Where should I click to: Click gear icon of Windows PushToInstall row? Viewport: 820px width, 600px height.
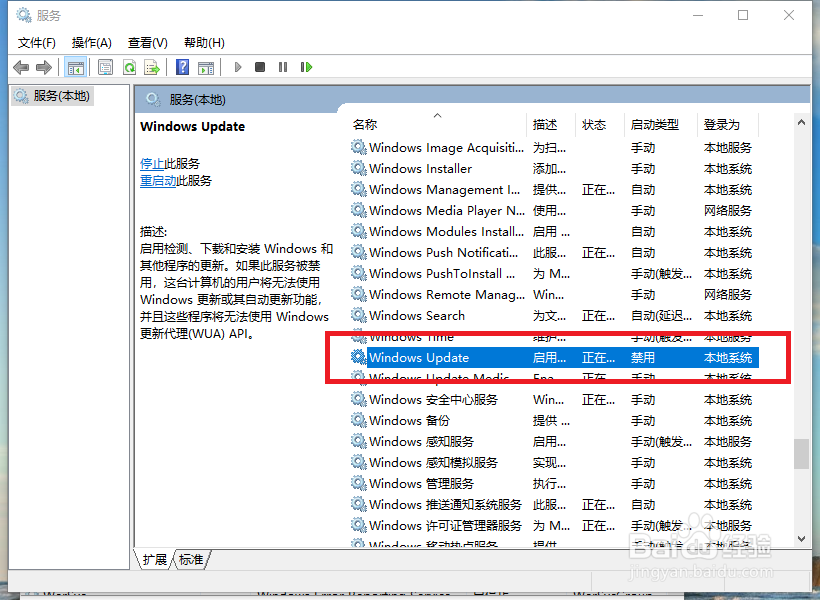358,273
